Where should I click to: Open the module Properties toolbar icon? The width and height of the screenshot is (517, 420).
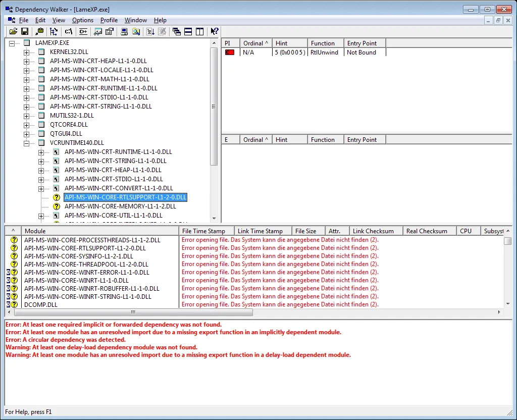coord(110,31)
